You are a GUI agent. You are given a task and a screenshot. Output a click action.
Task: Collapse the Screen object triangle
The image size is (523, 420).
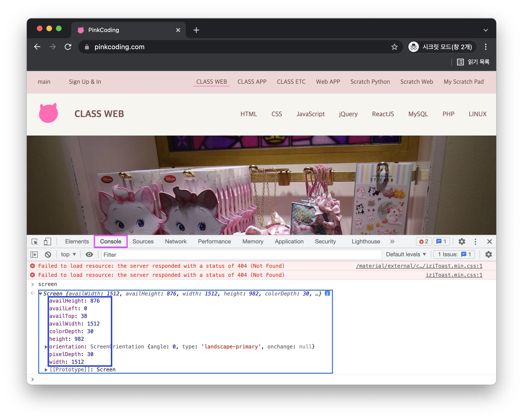pos(41,294)
